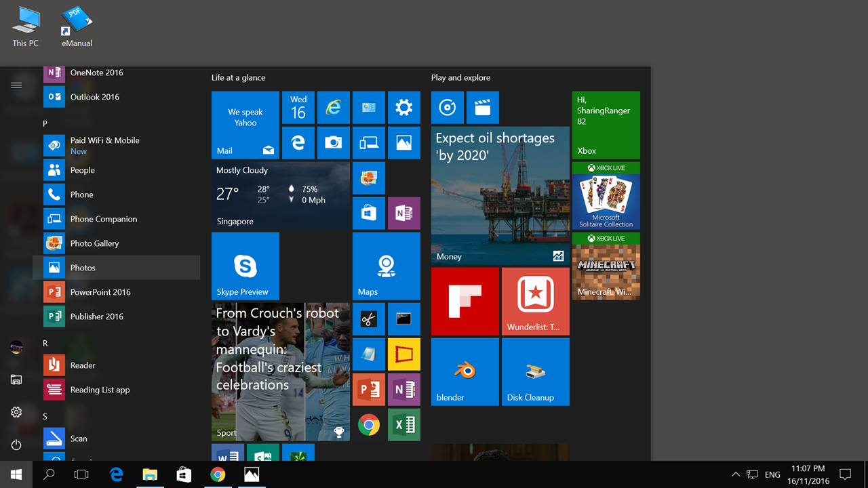Open PowerPoint 2016 in the app list
Viewport: 868px width, 488px height.
click(x=117, y=292)
